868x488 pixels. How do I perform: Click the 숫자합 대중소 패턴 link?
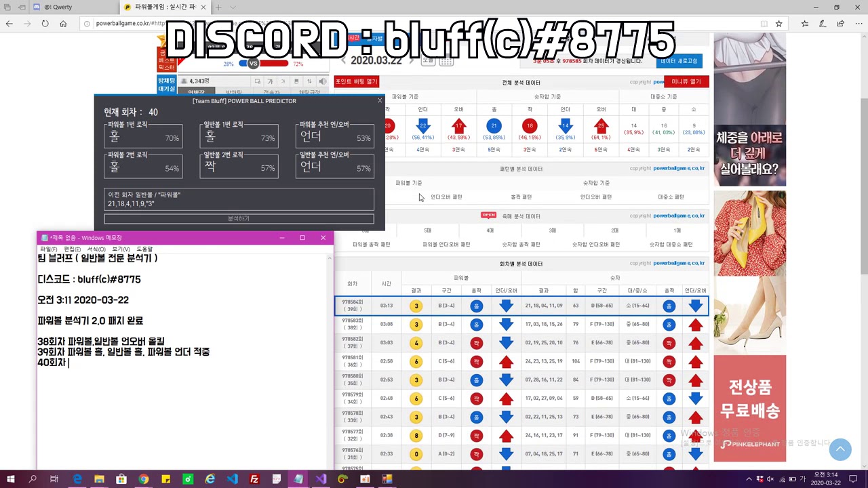pos(671,245)
